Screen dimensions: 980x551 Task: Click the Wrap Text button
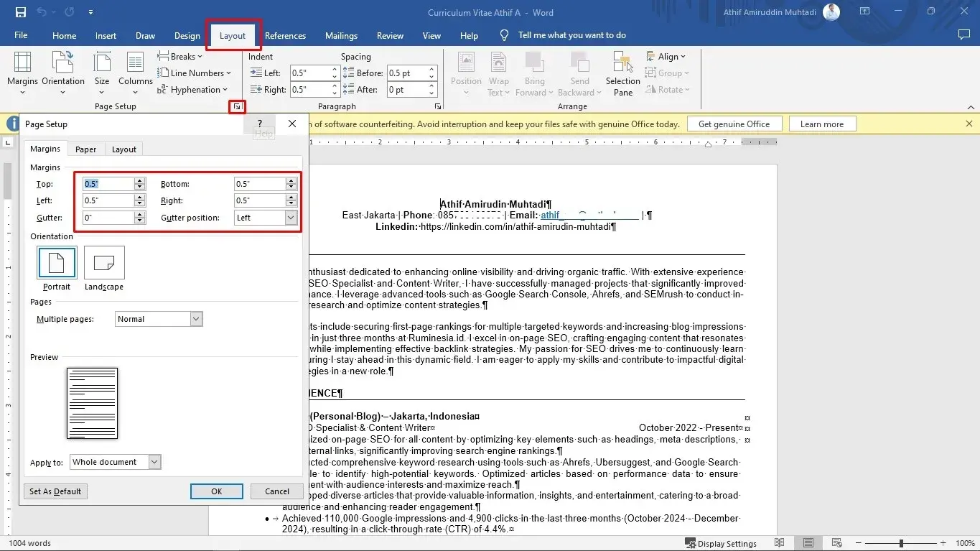(x=498, y=73)
